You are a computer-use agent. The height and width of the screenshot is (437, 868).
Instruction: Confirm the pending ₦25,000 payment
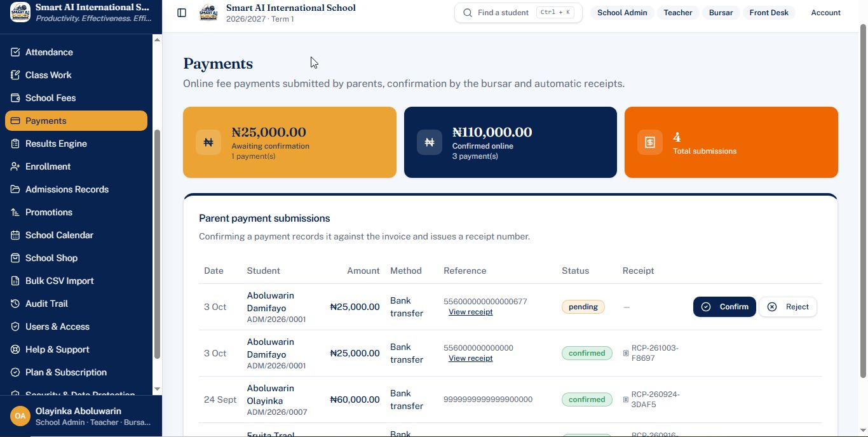pos(724,307)
